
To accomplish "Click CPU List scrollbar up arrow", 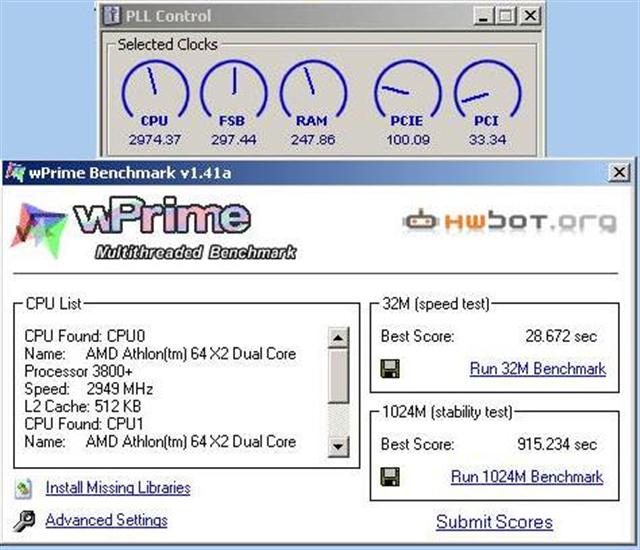I will [x=338, y=337].
